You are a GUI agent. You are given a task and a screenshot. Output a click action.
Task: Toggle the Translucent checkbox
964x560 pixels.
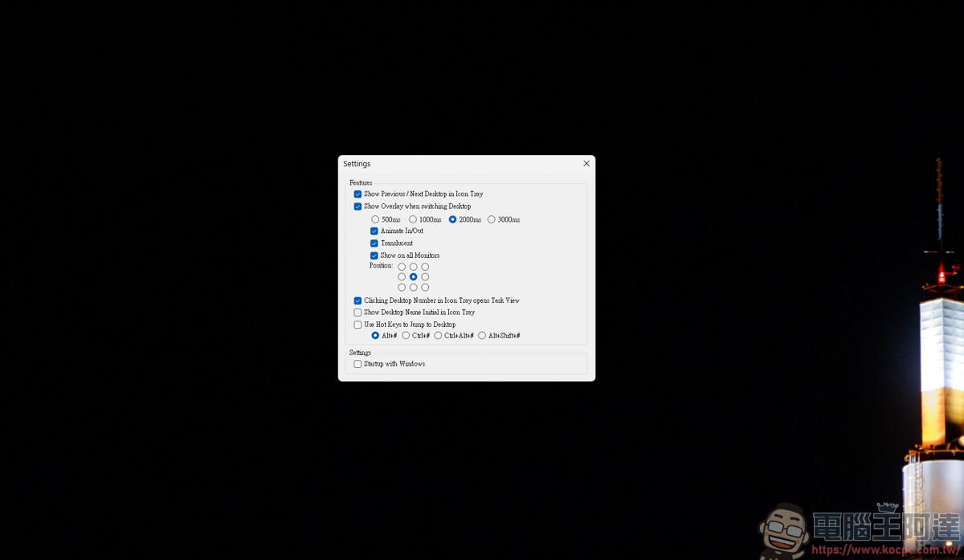(374, 243)
